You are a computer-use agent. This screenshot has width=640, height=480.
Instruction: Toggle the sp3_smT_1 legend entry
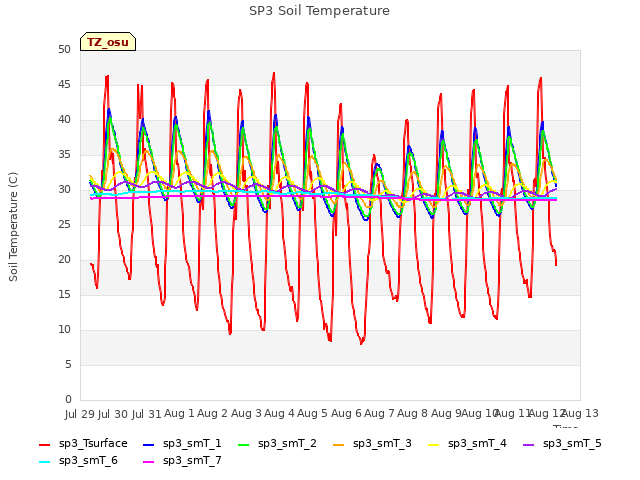pos(182,444)
